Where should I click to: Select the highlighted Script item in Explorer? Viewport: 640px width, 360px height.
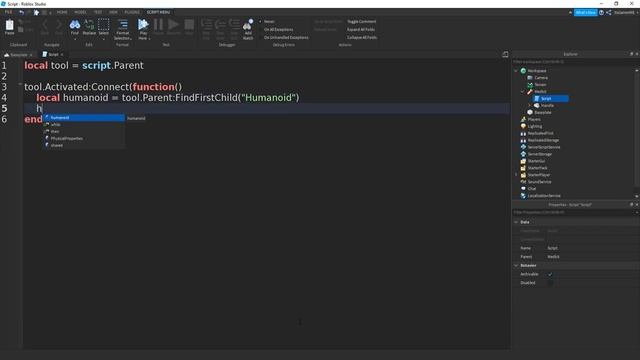click(x=551, y=98)
